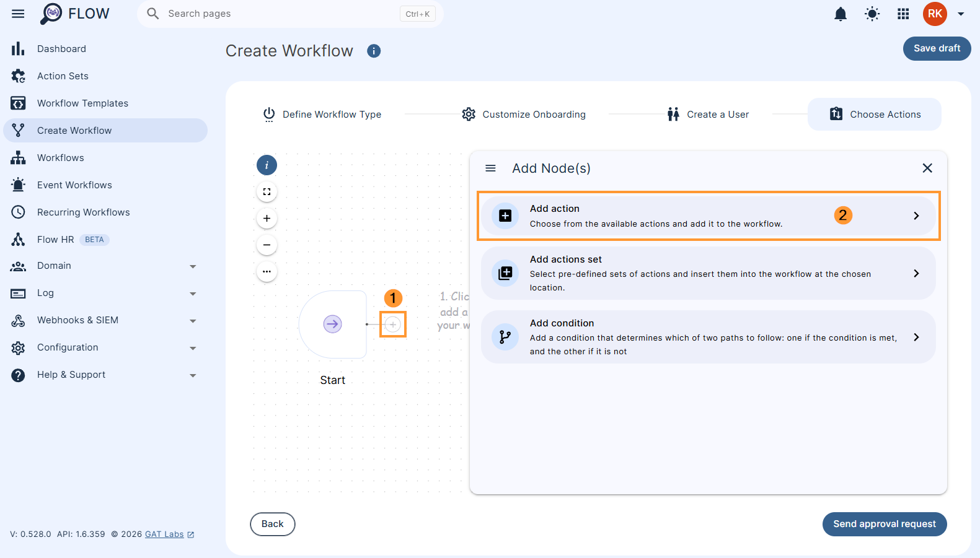Click the Action Sets gear icon
This screenshot has width=980, height=558.
[x=18, y=76]
